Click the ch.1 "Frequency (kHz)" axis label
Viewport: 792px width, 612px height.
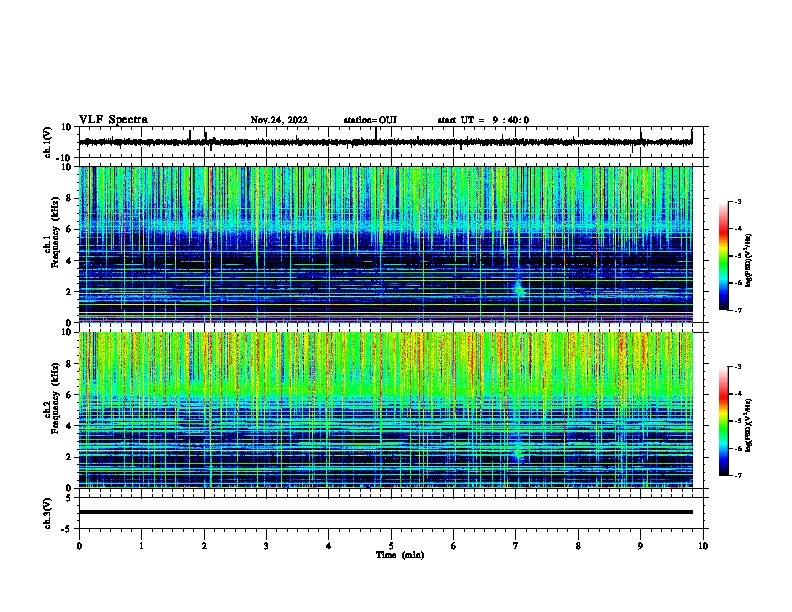[55, 233]
